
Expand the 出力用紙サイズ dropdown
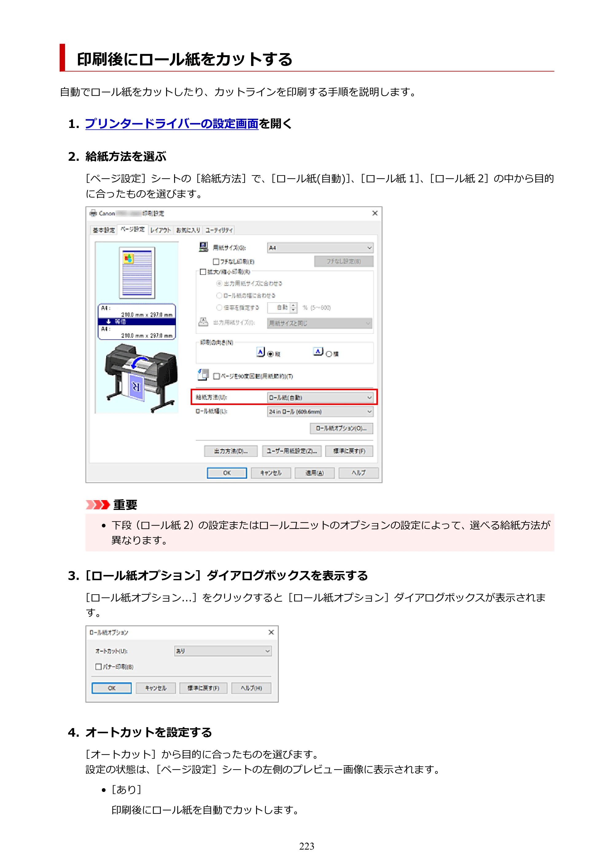tap(320, 323)
